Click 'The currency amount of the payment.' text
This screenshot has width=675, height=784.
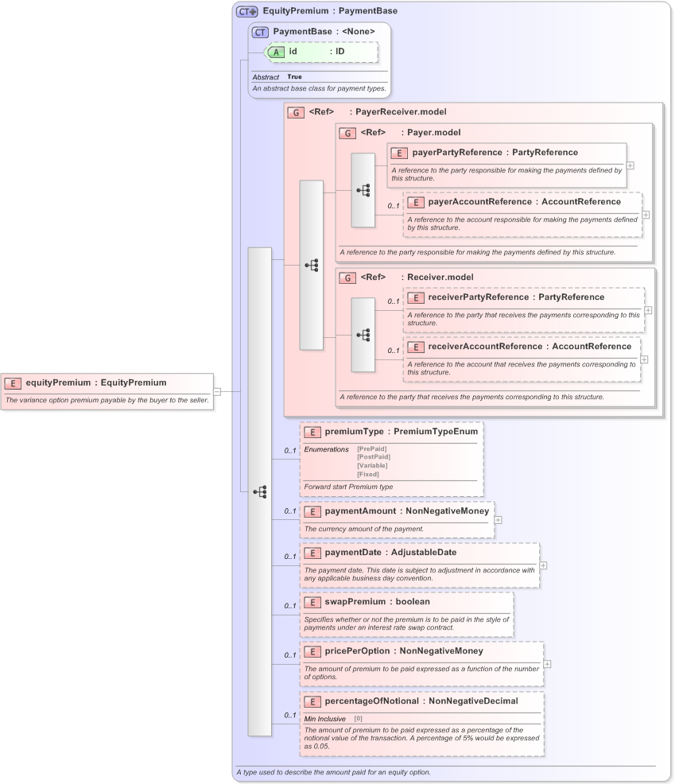[364, 529]
